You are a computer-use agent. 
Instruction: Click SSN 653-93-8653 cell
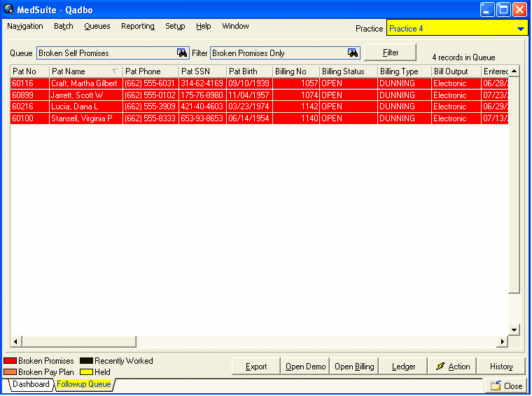pyautogui.click(x=202, y=118)
